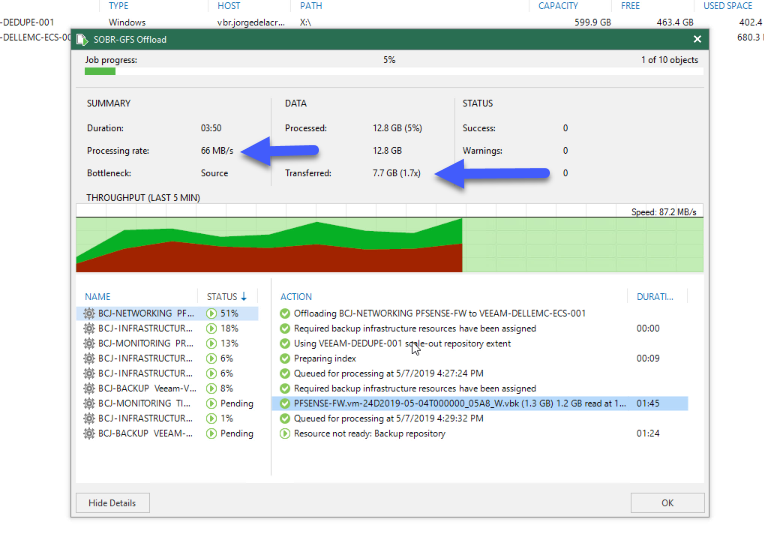Close the SOBR-GFS Offload dialog
Viewport: 764px width, 539px height.
tap(697, 39)
